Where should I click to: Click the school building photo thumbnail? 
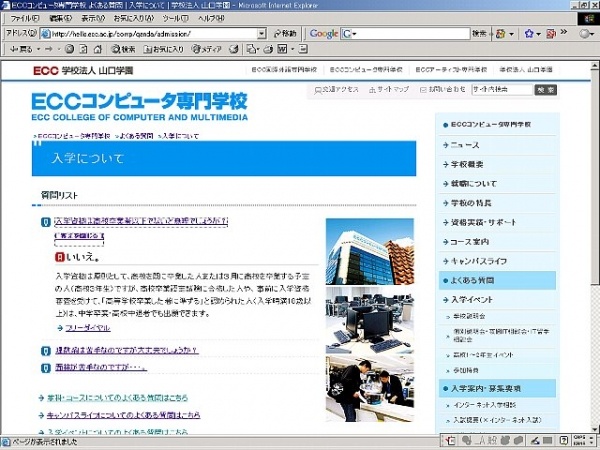click(370, 251)
